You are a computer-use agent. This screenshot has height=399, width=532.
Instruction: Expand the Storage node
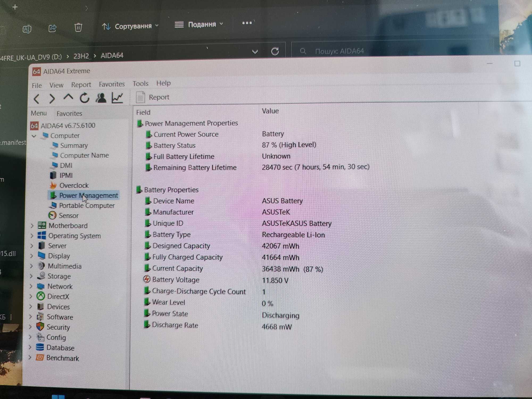(x=31, y=276)
